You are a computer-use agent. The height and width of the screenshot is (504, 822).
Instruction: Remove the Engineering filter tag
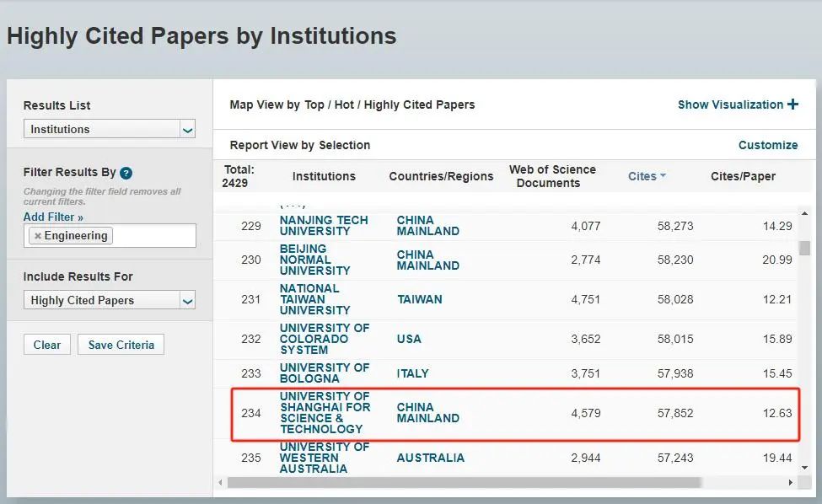(37, 236)
